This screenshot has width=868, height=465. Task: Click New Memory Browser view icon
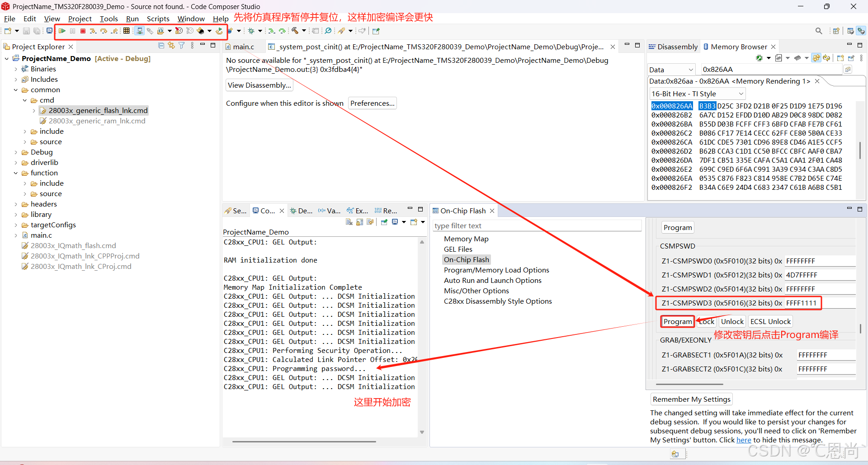coord(840,58)
